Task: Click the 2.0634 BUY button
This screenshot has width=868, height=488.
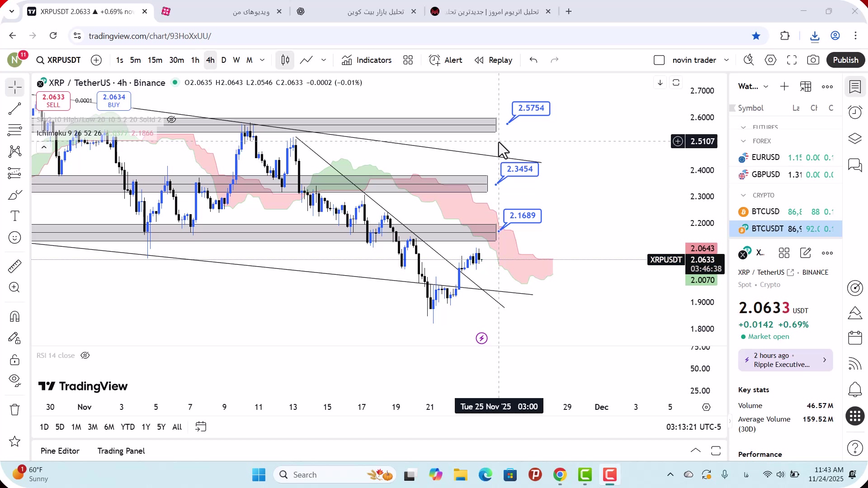Action: [x=114, y=101]
